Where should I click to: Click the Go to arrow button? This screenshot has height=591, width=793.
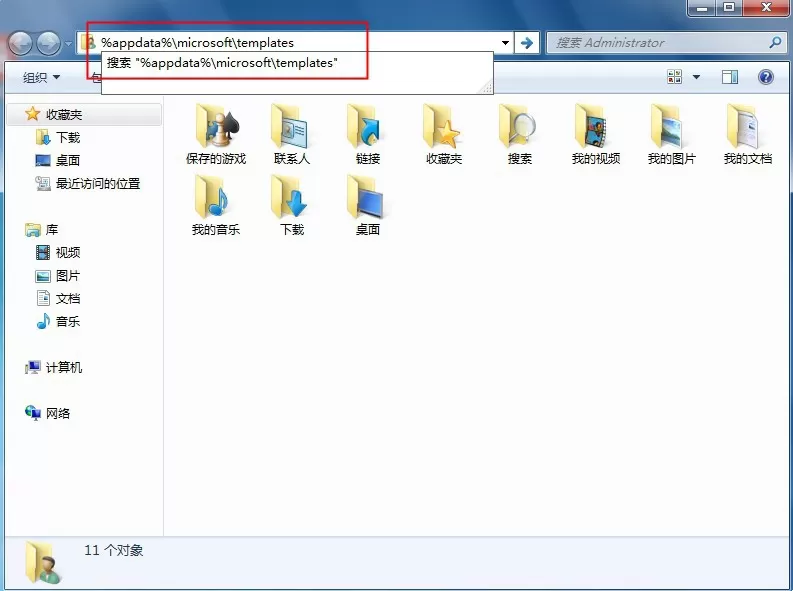[x=526, y=43]
